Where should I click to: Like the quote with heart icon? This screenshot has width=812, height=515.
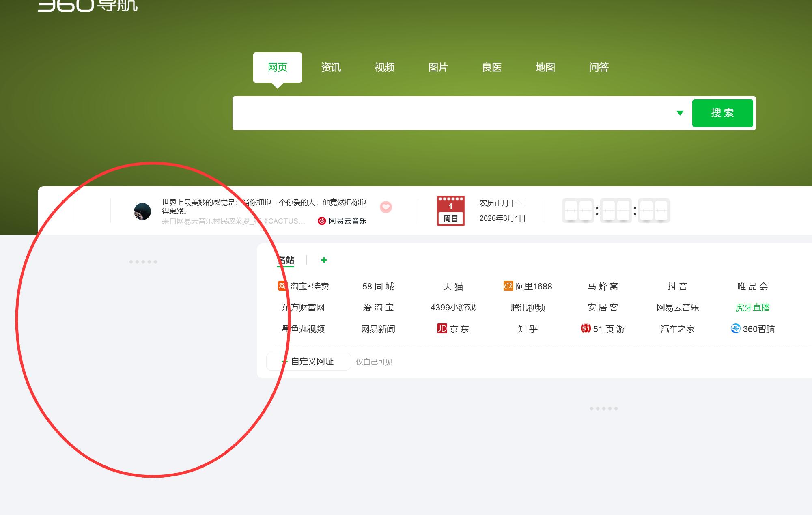[x=386, y=207]
